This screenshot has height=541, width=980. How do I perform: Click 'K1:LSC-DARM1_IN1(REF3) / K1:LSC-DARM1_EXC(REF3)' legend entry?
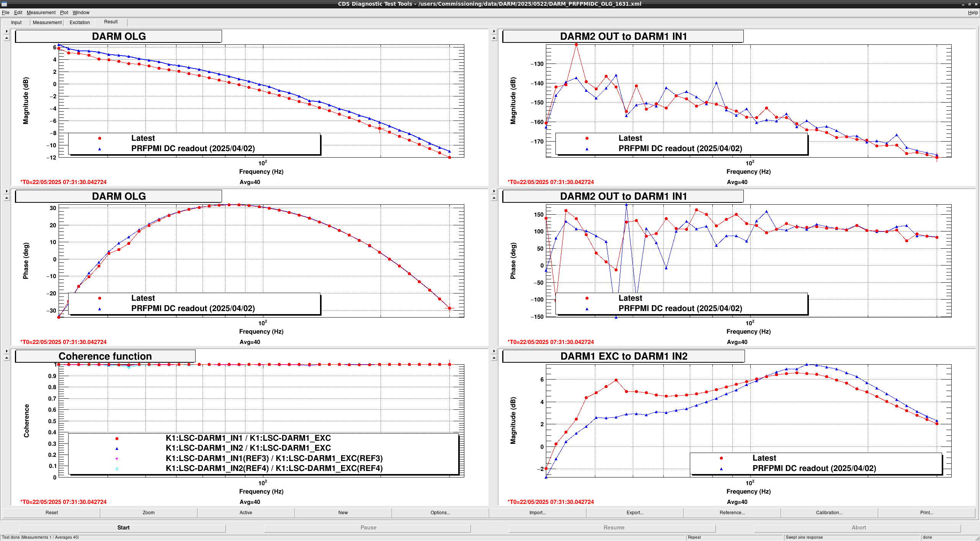pyautogui.click(x=274, y=458)
